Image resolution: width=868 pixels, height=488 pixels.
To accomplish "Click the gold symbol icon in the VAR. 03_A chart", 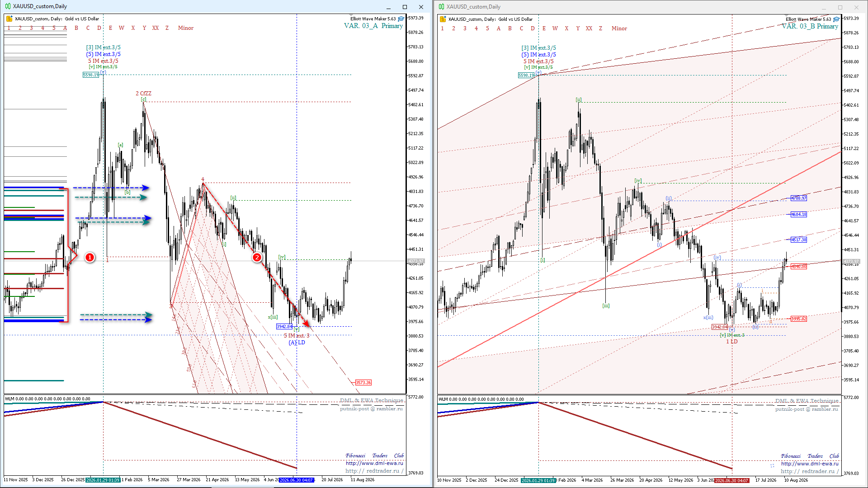I will [x=9, y=19].
